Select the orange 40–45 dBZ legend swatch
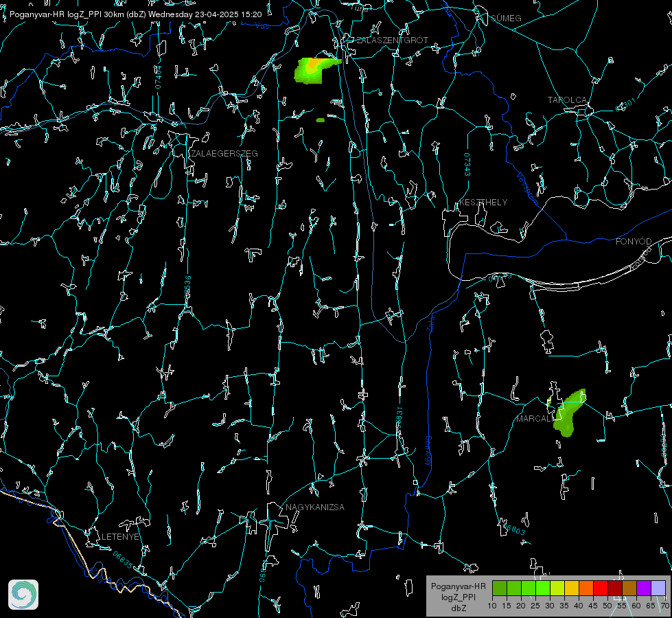This screenshot has width=672, height=618. click(x=586, y=588)
